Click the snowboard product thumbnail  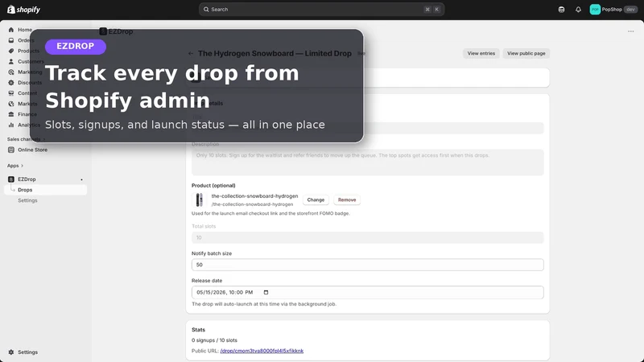(x=199, y=200)
